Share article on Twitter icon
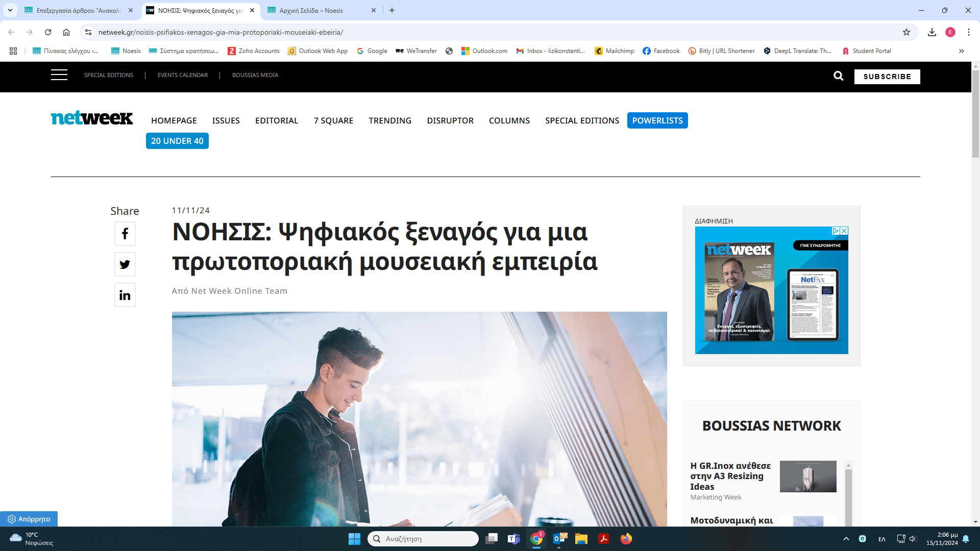The height and width of the screenshot is (551, 980). (x=125, y=264)
